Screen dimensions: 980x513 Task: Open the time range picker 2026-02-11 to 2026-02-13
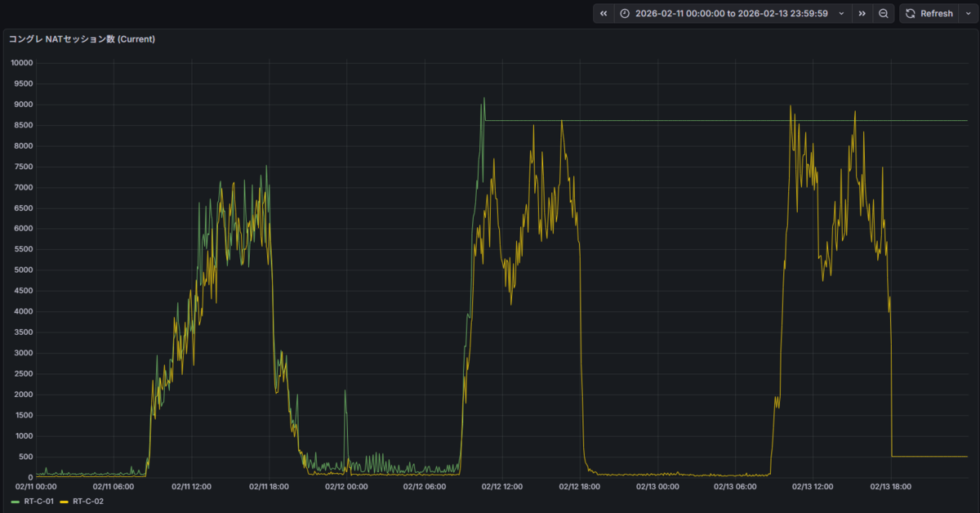click(731, 14)
